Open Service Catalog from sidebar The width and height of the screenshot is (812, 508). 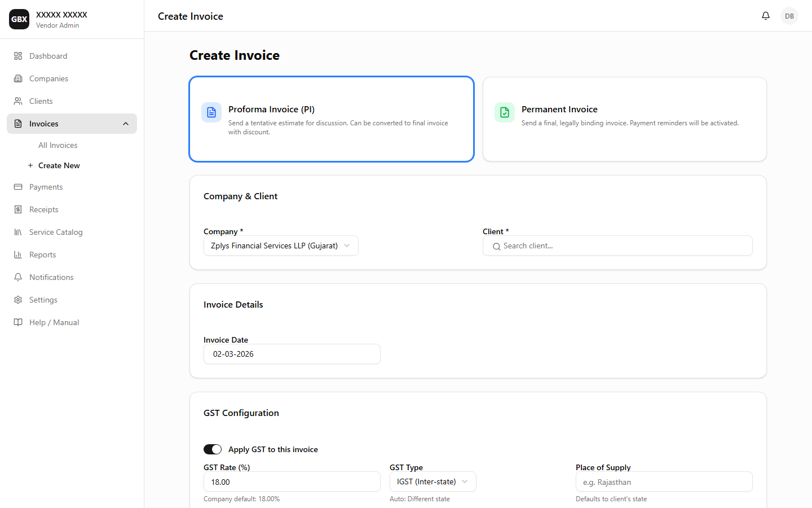pos(72,232)
